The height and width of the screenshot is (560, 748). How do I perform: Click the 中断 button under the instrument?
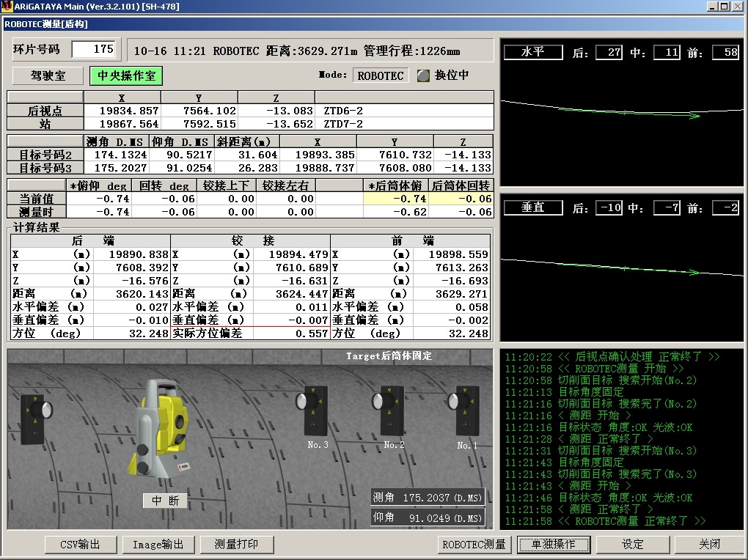click(x=165, y=501)
